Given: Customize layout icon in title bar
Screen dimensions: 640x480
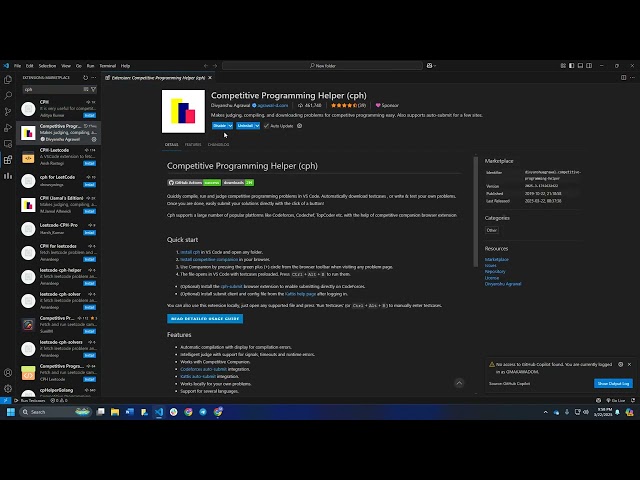Looking at the screenshot, I should pyautogui.click(x=563, y=66).
